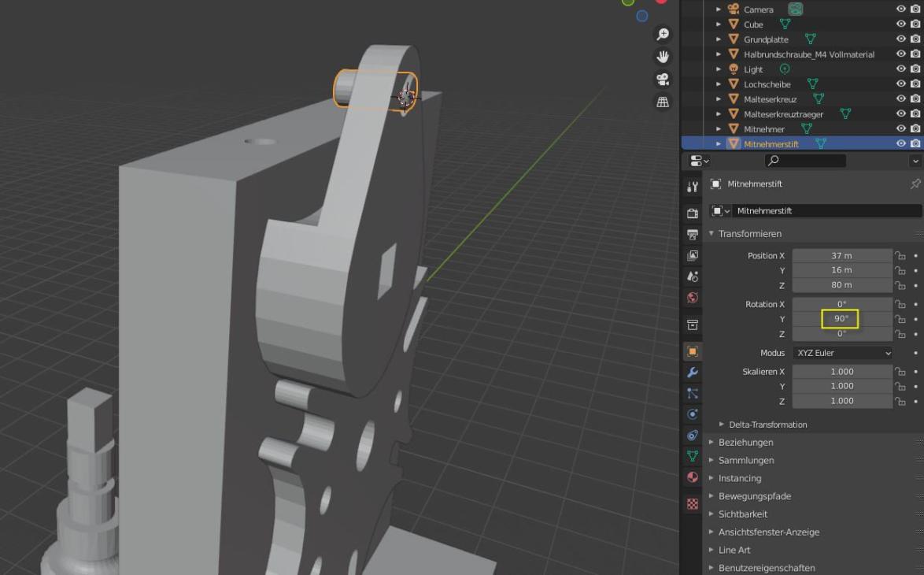
Task: Open the Modus XYZ Euler dropdown
Action: click(x=842, y=353)
